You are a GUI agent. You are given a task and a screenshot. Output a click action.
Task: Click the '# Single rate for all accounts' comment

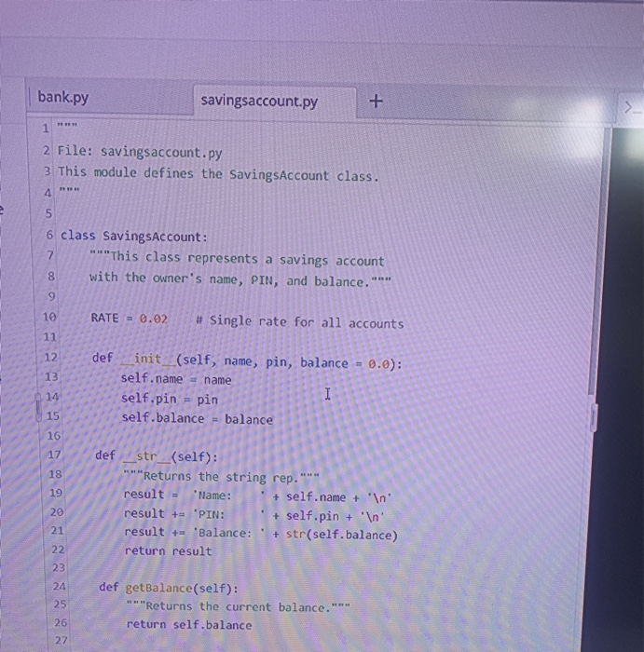(x=299, y=322)
